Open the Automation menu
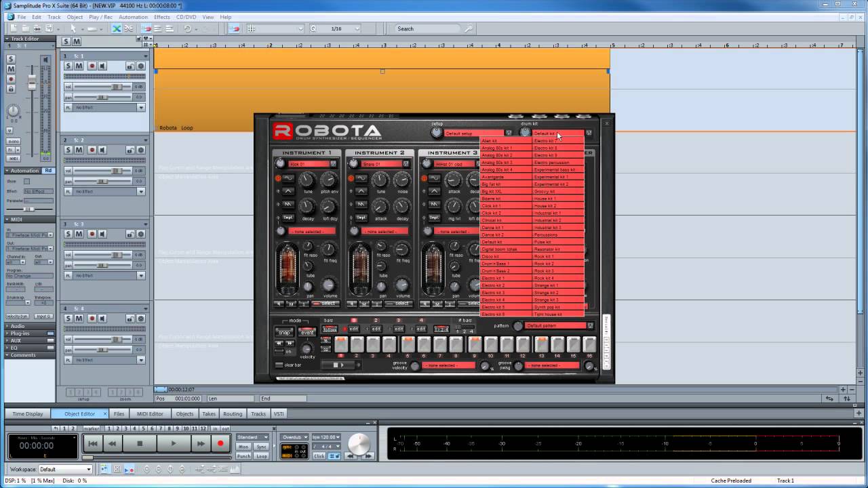The image size is (868, 488). 133,17
